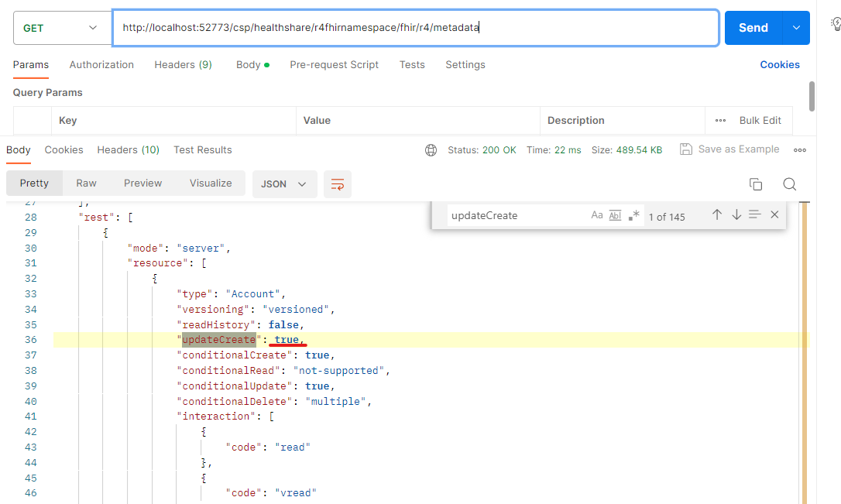Image resolution: width=841 pixels, height=504 pixels.
Task: Toggle match whole word option
Action: click(616, 215)
